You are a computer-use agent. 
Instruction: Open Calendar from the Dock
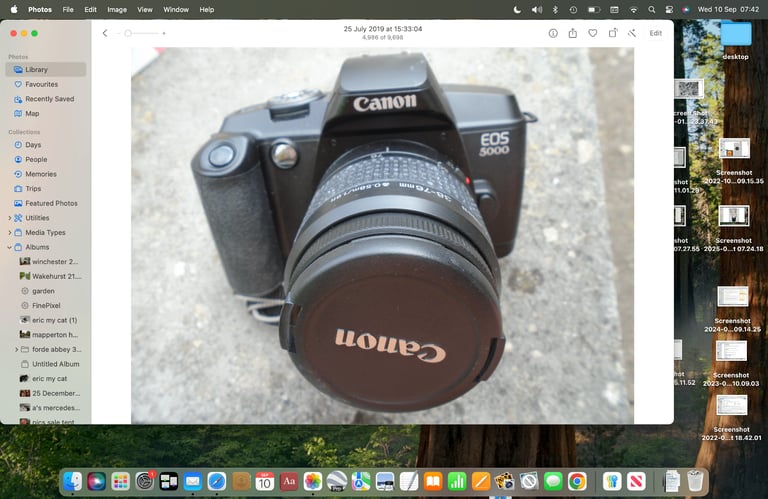click(x=265, y=481)
